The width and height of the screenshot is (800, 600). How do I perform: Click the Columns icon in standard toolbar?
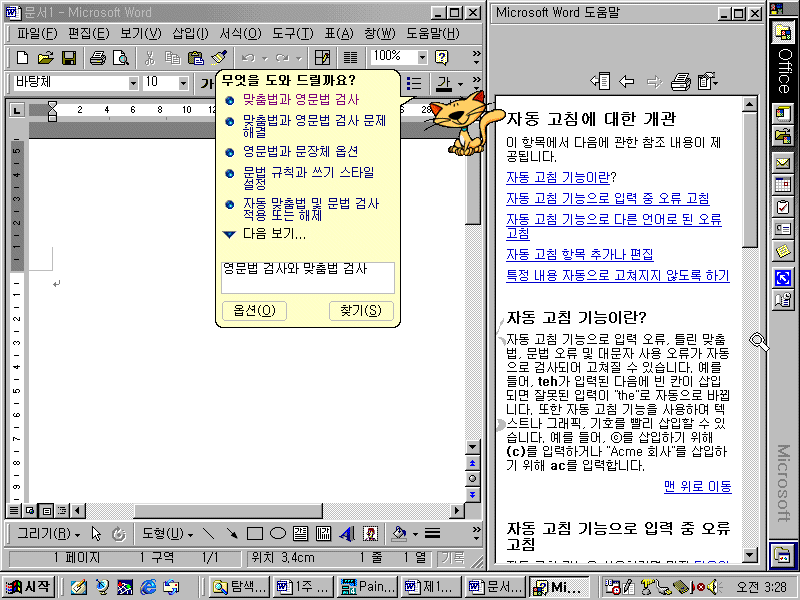(x=351, y=57)
